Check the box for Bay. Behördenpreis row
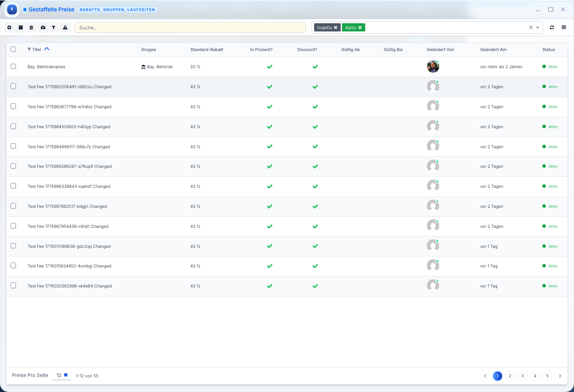 click(13, 67)
